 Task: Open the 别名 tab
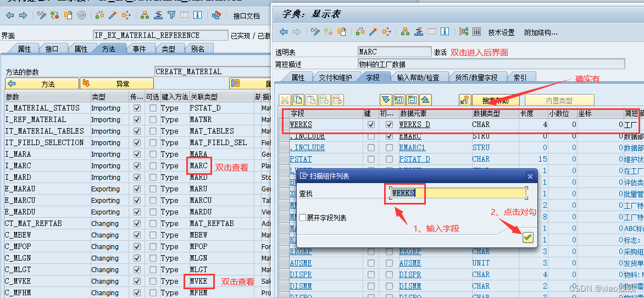198,49
